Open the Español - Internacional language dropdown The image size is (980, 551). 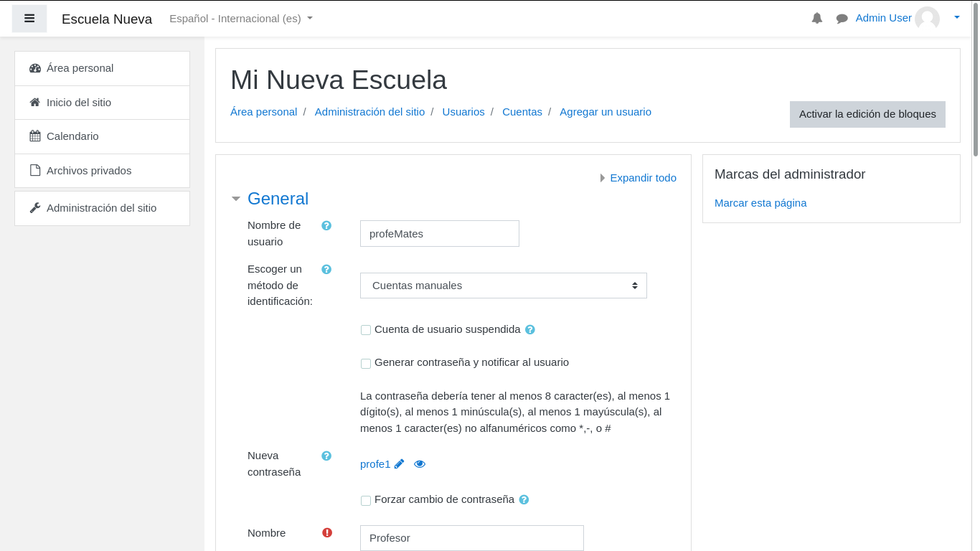tap(241, 19)
